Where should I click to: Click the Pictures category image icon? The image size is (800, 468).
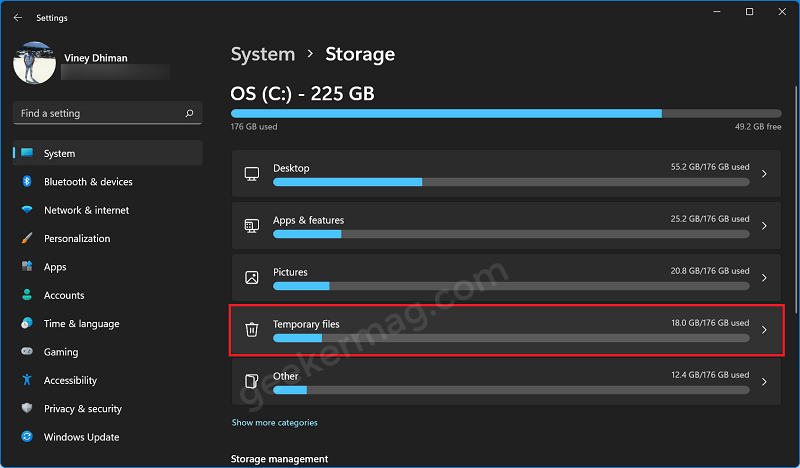click(252, 278)
